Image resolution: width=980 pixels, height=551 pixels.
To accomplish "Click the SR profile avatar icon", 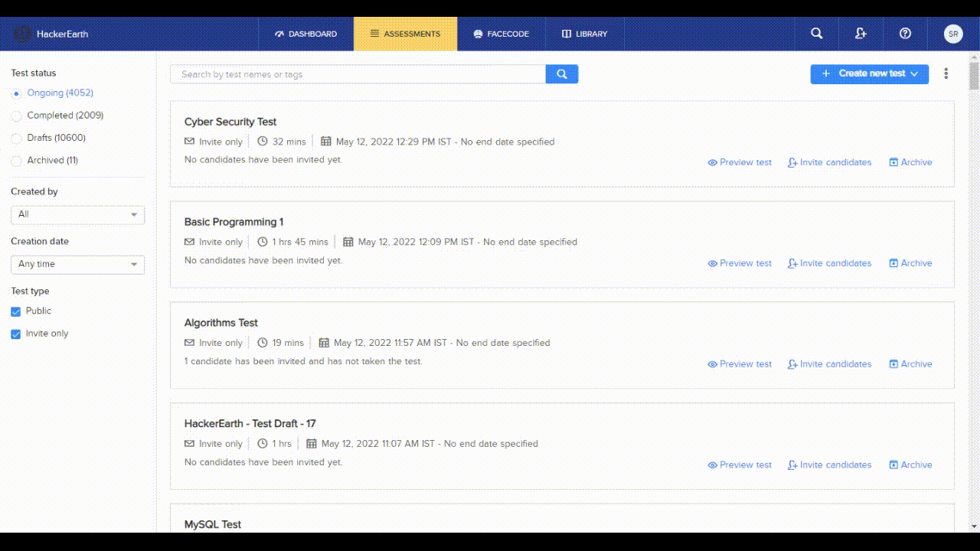I will pos(952,34).
